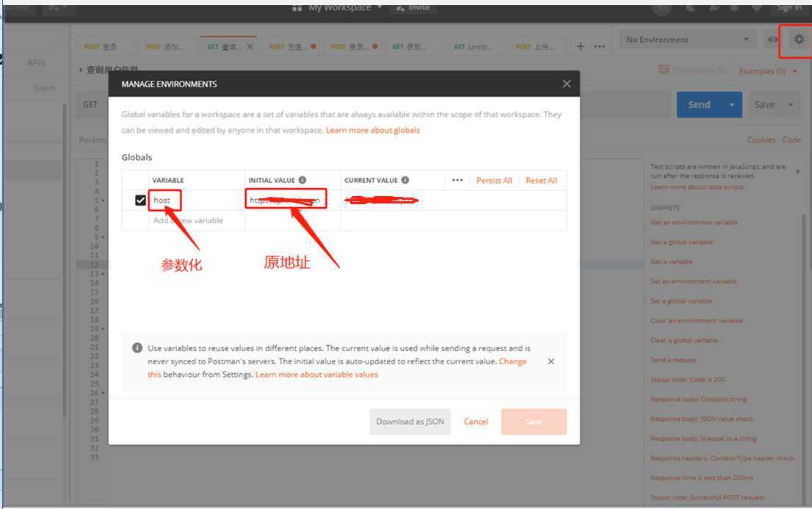Add a new request tab with plus icon

coord(581,46)
